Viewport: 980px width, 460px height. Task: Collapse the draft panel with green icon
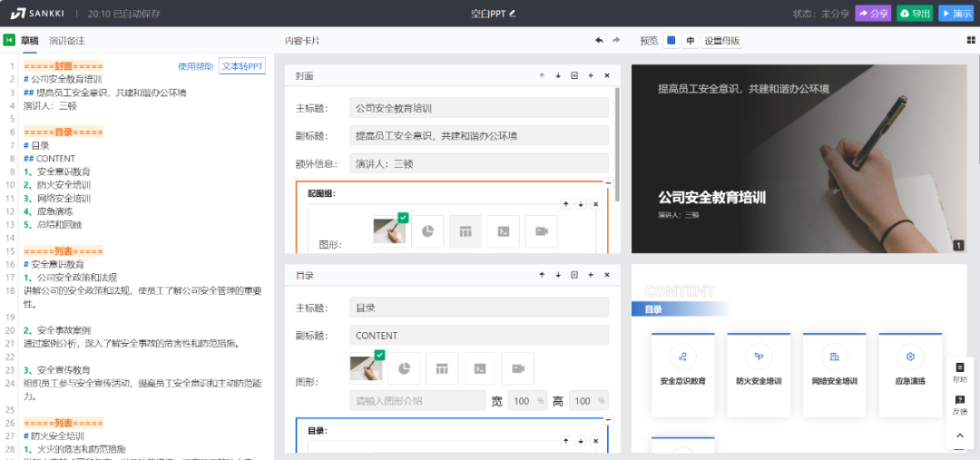tap(9, 41)
